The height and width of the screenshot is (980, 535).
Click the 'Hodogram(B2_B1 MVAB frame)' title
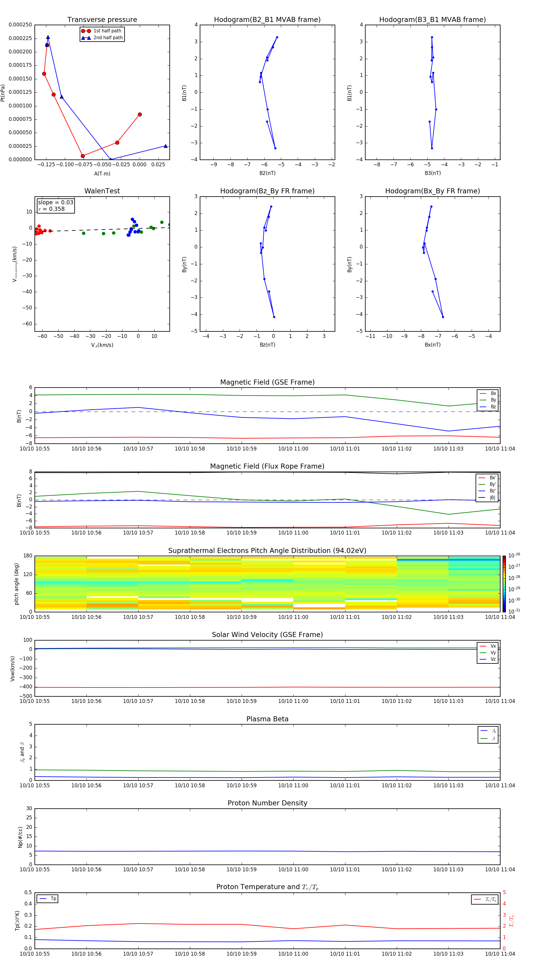(267, 20)
